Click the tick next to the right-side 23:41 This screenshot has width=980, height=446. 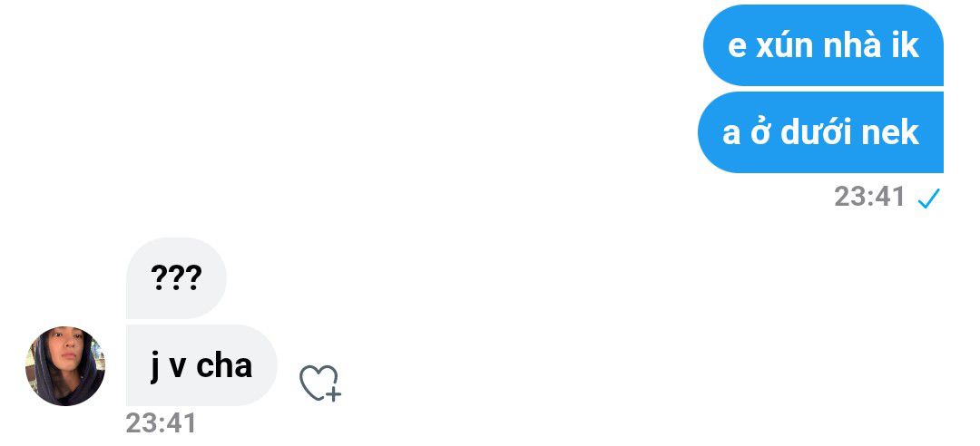coord(928,199)
